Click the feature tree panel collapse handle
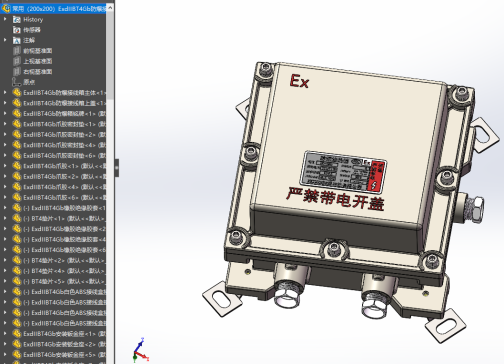 click(117, 168)
